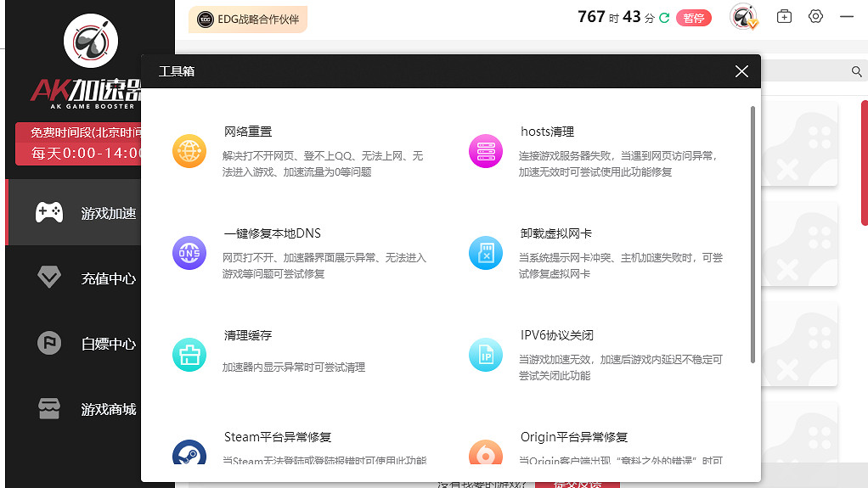Click the refresh time icon
The width and height of the screenshot is (868, 488).
point(664,19)
